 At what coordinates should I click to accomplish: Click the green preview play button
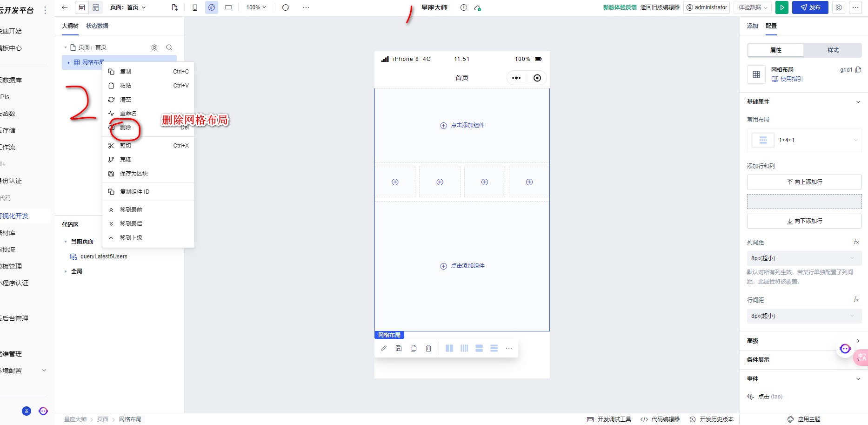[782, 7]
